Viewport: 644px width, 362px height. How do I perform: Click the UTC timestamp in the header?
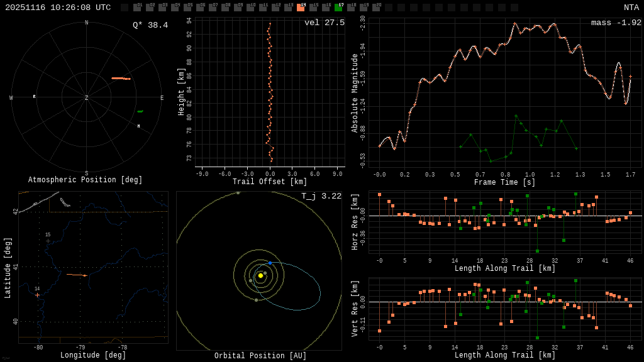click(x=58, y=8)
